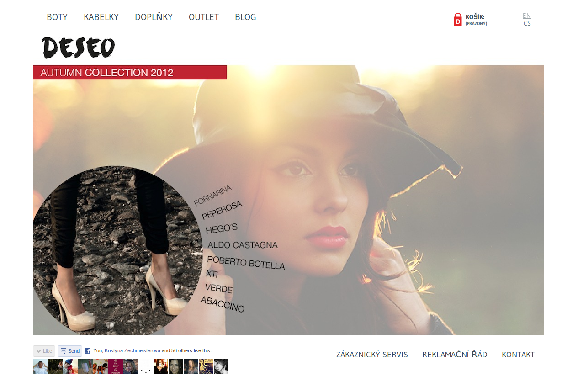Follow the Kristyna Zechmeisterova profile link
The height and width of the screenshot is (392, 578).
(x=133, y=350)
